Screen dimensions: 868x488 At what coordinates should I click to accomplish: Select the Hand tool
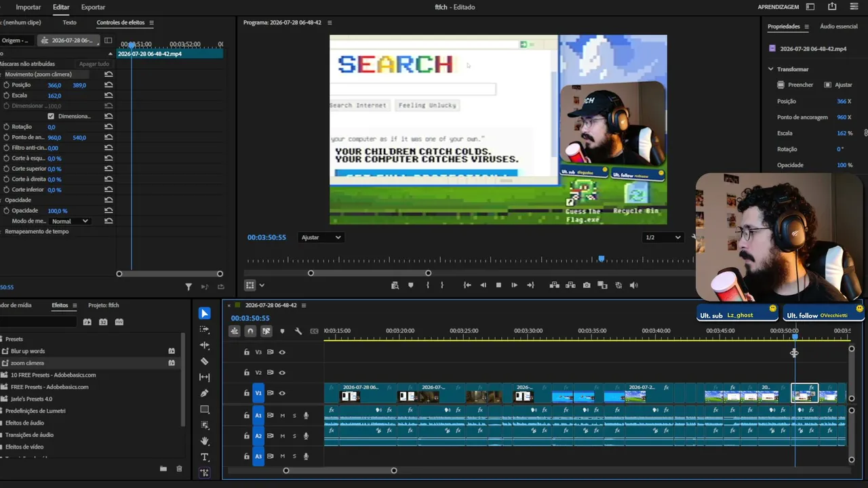tap(205, 441)
